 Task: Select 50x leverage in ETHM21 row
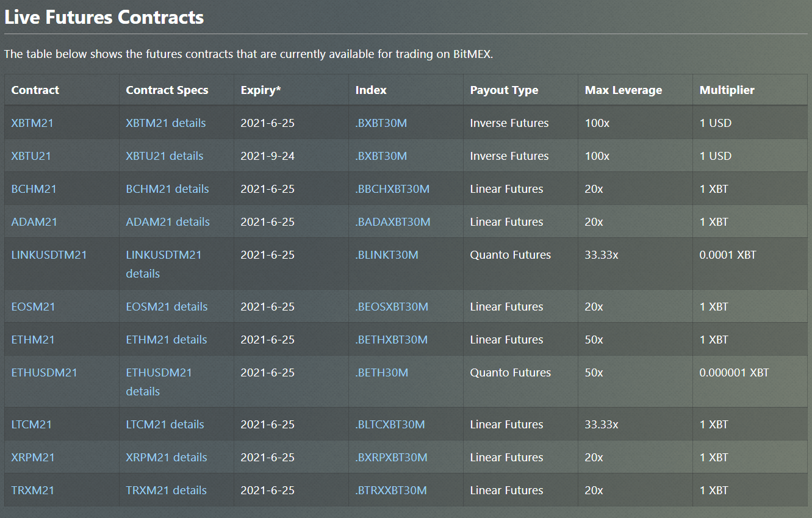(594, 340)
